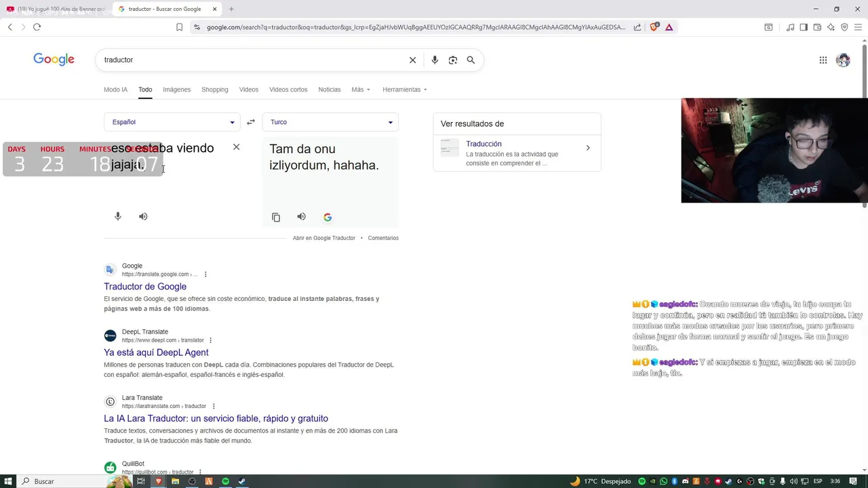
Task: Open Ya está aquí DeepL Agent link
Action: 156,352
